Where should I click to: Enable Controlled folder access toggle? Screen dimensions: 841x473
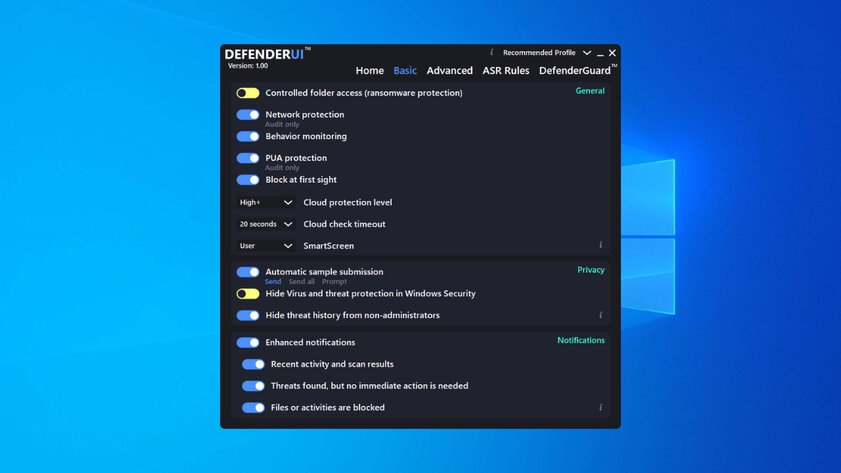[x=248, y=93]
